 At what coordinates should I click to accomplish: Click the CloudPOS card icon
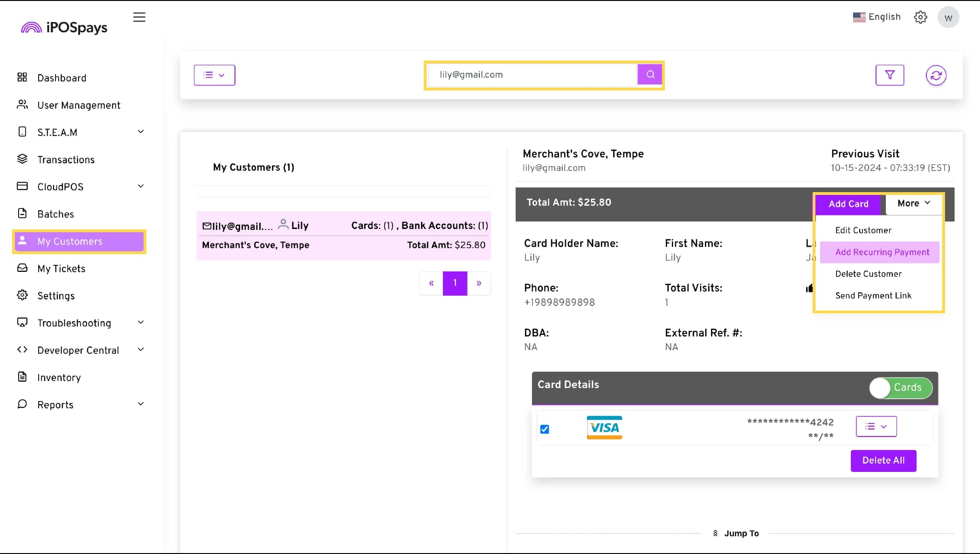coord(22,186)
